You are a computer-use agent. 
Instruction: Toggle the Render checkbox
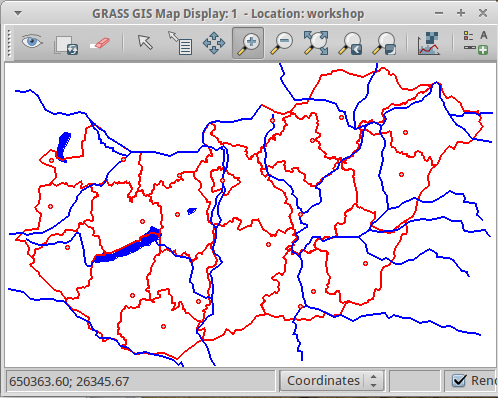[x=459, y=380]
